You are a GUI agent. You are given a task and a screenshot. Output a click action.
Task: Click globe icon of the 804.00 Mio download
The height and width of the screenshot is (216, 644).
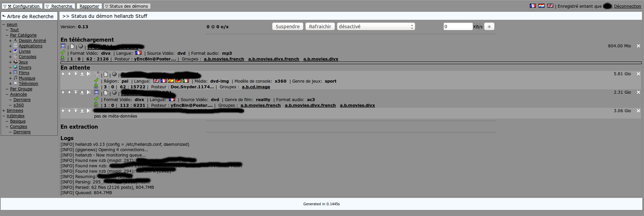point(81,46)
